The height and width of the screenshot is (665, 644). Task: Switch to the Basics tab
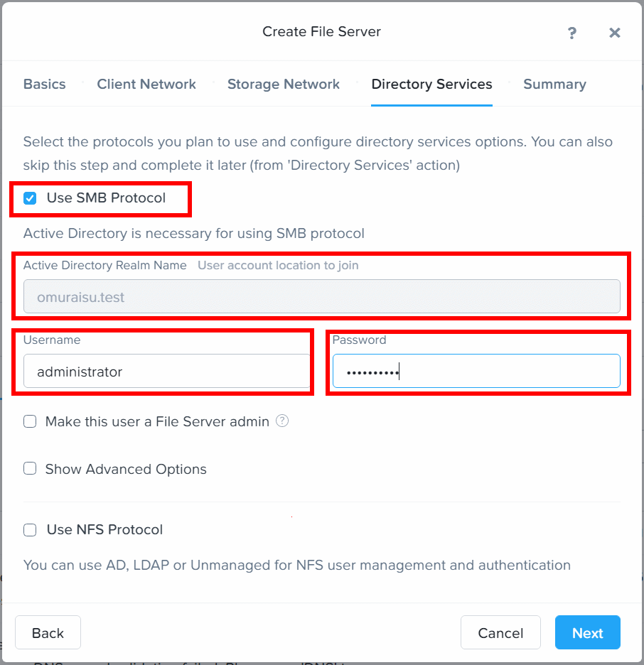(45, 84)
